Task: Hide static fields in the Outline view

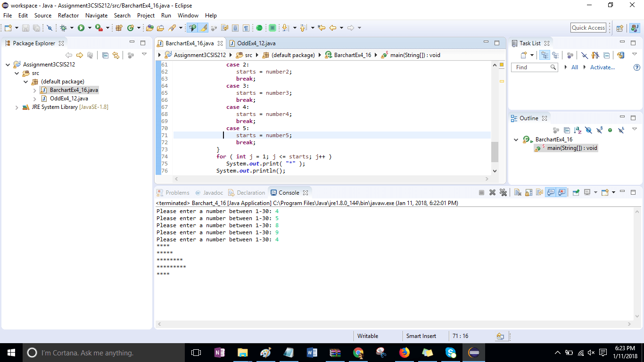Action: (600, 131)
